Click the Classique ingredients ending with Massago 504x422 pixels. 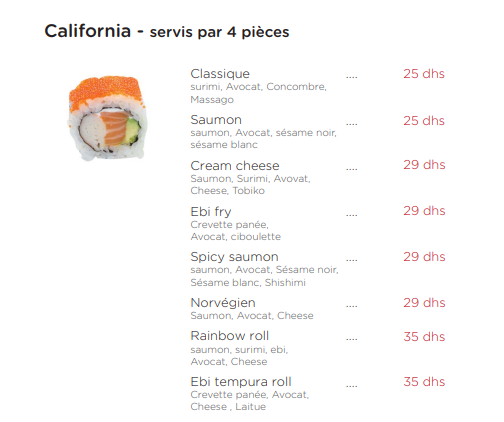pyautogui.click(x=258, y=93)
